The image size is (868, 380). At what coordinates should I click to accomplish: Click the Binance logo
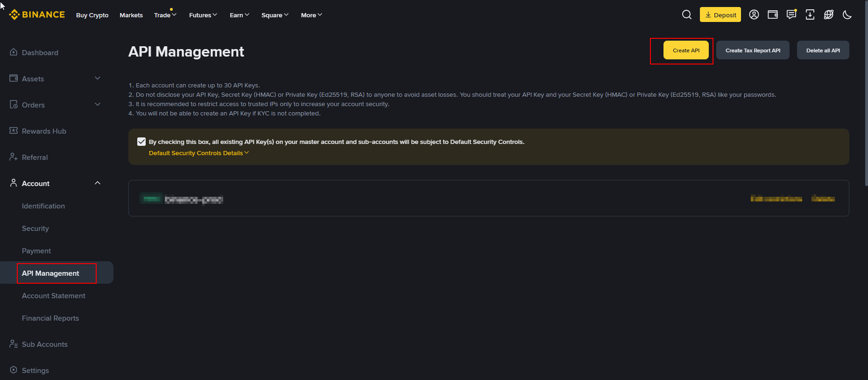coord(37,15)
